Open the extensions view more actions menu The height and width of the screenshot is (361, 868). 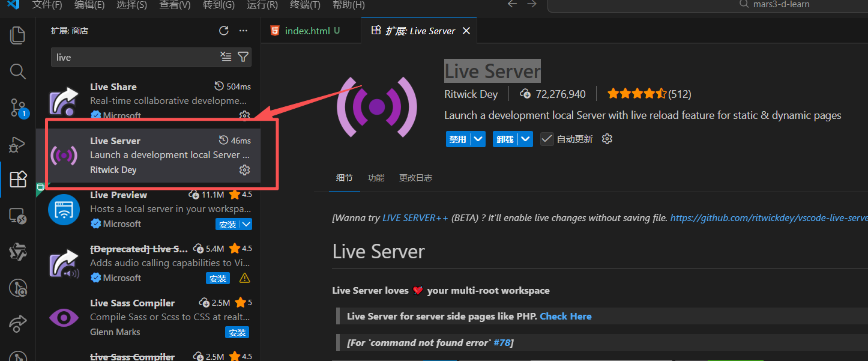click(243, 31)
